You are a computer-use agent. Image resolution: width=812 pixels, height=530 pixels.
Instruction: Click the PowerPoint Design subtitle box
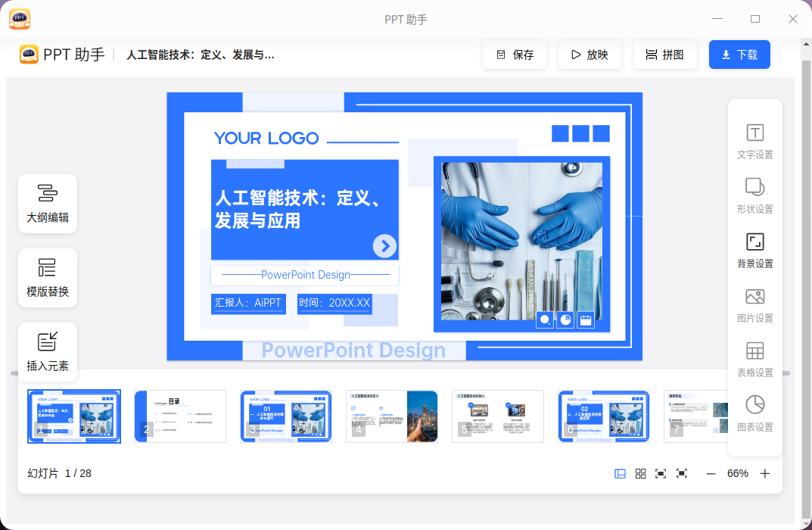305,275
